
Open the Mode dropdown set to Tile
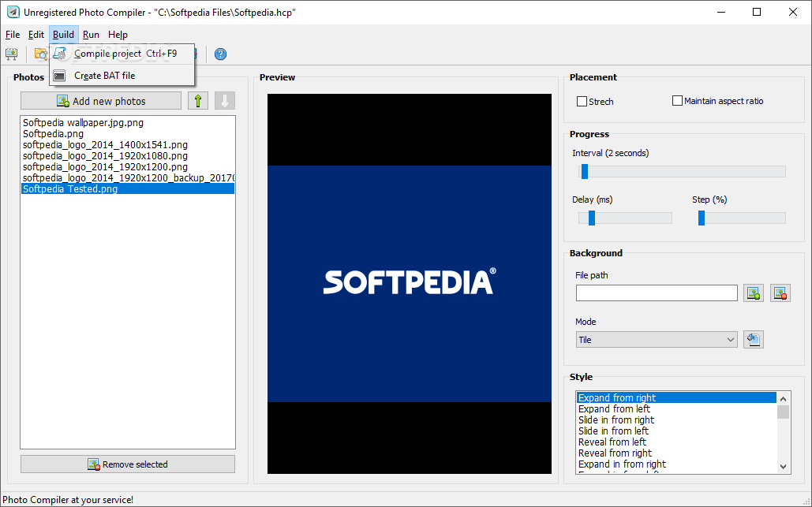click(x=657, y=339)
